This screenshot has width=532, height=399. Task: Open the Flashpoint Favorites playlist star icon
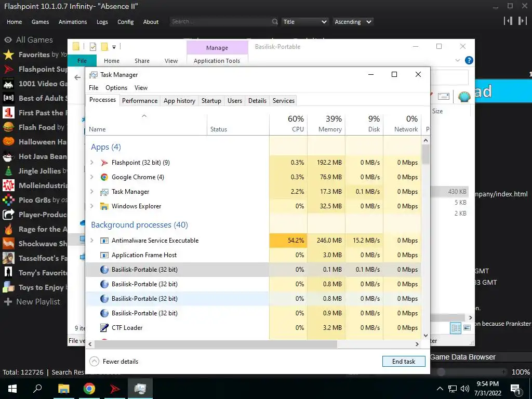(8, 55)
